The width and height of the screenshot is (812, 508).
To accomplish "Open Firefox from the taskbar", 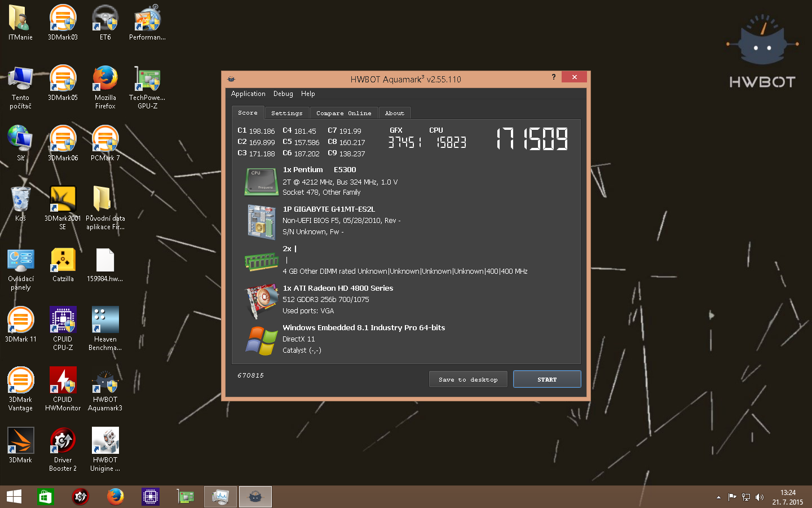I will tap(115, 497).
